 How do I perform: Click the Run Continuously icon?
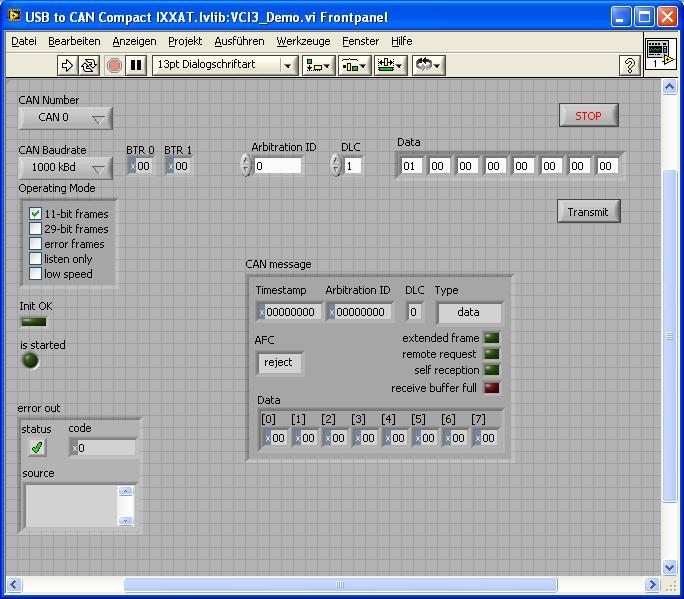(x=89, y=65)
